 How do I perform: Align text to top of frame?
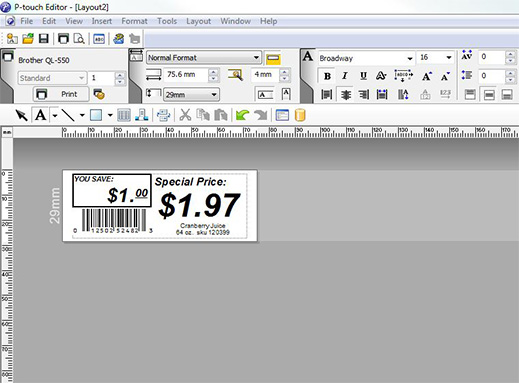pos(470,95)
